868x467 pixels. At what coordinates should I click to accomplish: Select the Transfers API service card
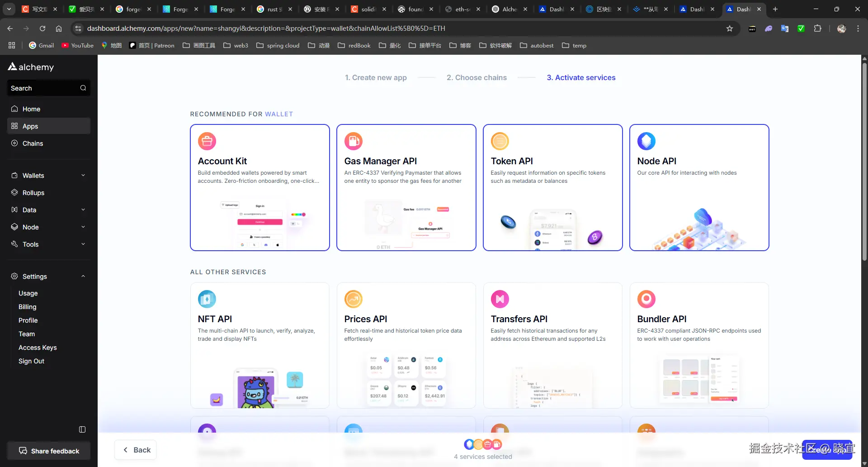553,345
